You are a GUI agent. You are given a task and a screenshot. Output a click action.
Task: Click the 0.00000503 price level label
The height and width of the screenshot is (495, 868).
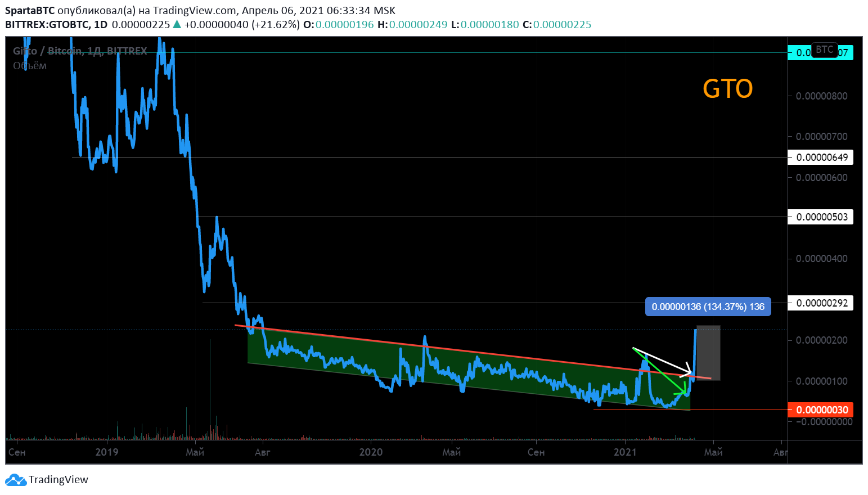click(821, 217)
